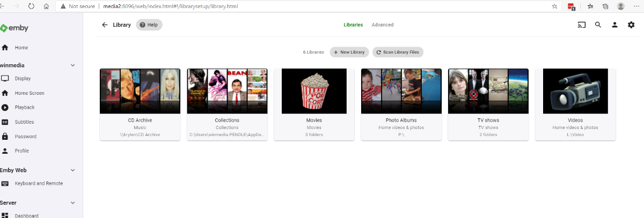Collapse the Emby Web section
This screenshot has width=644, height=218.
tap(73, 170)
